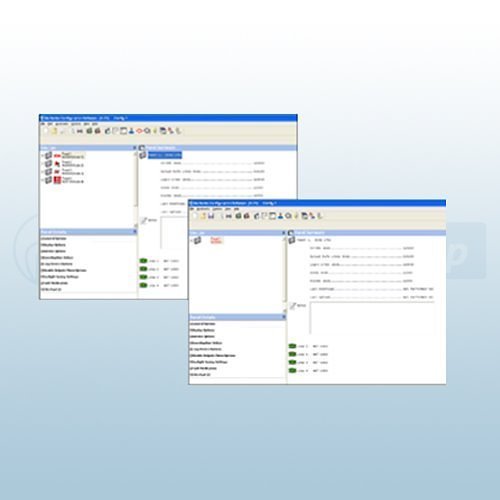
Task: Expand the tree node in front window
Action: [x=192, y=240]
